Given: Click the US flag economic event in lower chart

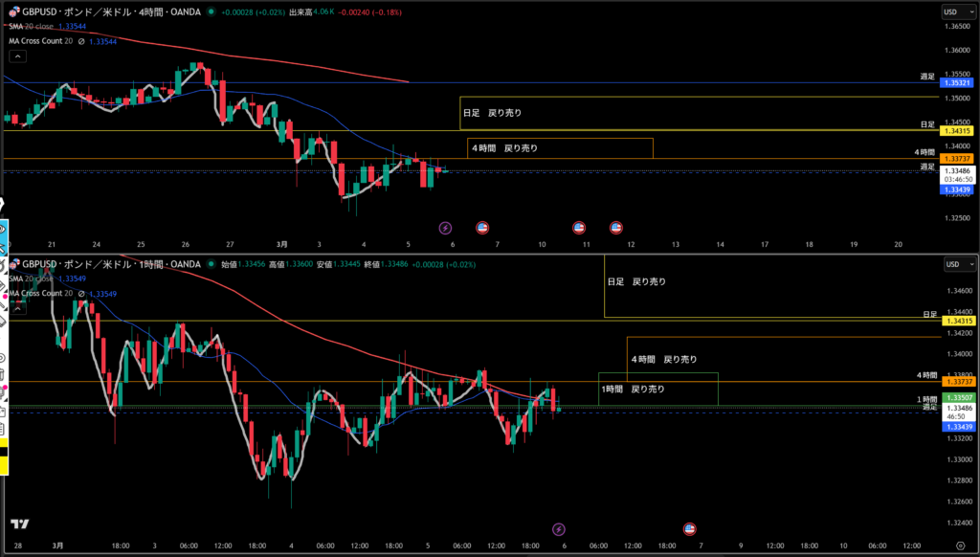Looking at the screenshot, I should (x=689, y=528).
